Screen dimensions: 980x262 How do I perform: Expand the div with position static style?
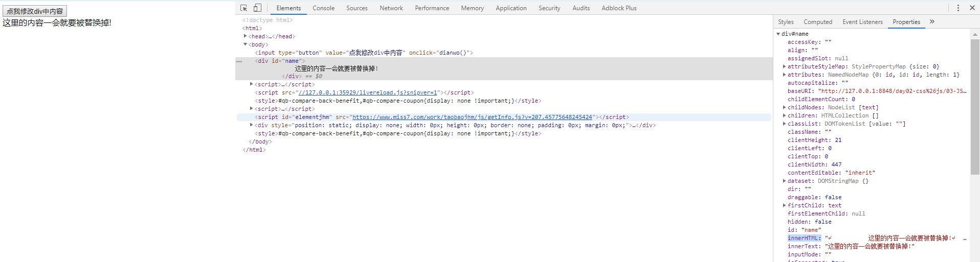click(252, 125)
